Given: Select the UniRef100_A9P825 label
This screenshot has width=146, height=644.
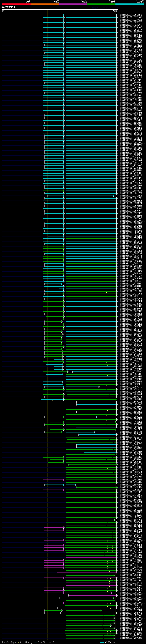Looking at the screenshot, I should [x=131, y=427].
